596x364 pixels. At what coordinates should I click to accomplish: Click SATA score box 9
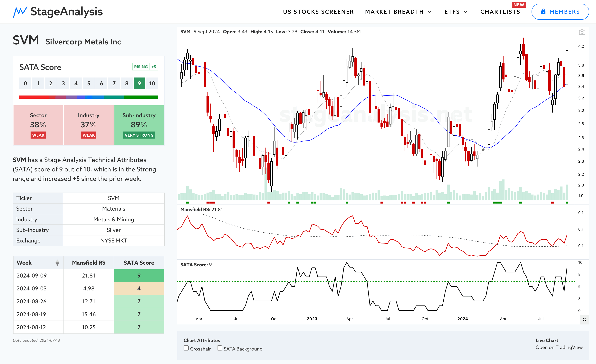[139, 84]
